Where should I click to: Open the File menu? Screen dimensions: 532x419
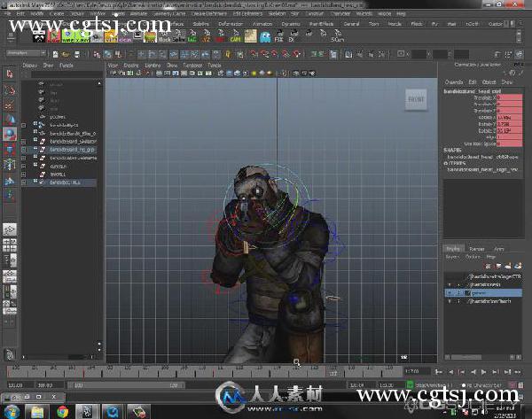coord(7,14)
